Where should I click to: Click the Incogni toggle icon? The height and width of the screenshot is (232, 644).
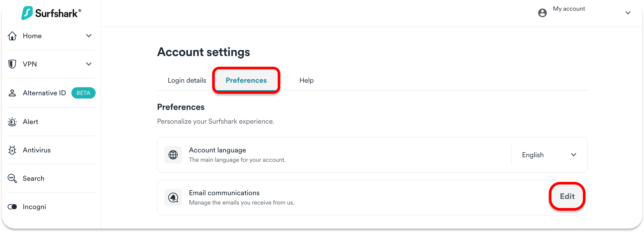pos(12,207)
